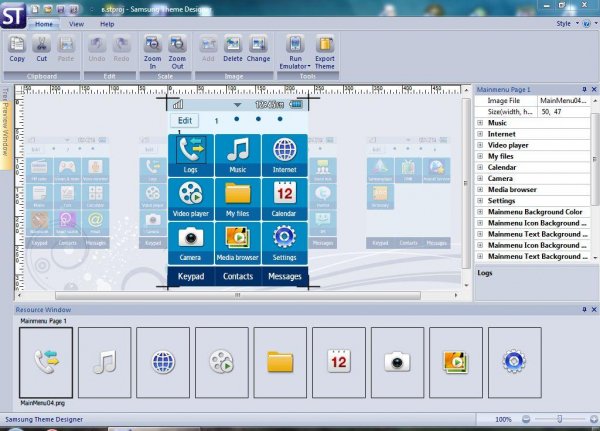Click the canvas horizontal scrollbar
Image resolution: width=600 pixels, height=431 pixels.
tap(238, 295)
